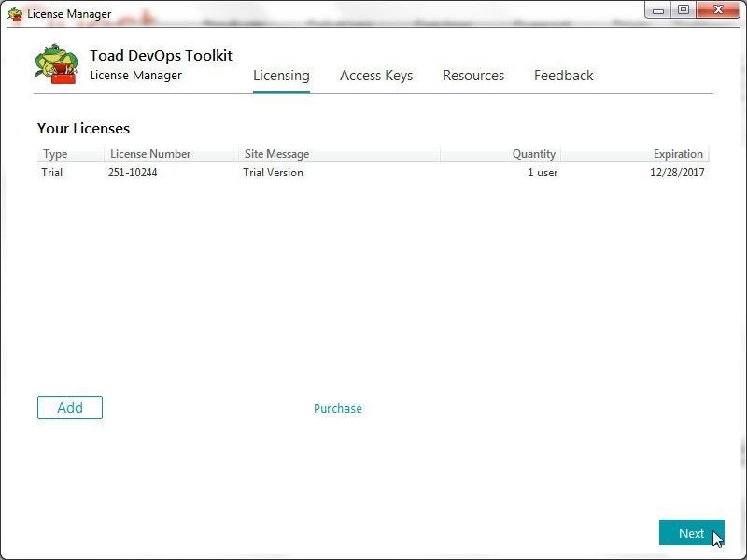Maximize the License Manager window
Screen dimensions: 747x560
click(x=684, y=9)
